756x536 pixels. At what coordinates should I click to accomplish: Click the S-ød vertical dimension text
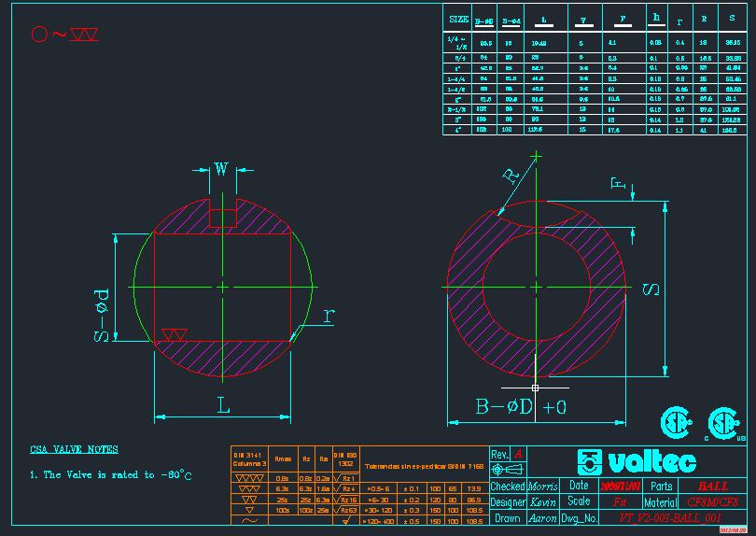[102, 314]
